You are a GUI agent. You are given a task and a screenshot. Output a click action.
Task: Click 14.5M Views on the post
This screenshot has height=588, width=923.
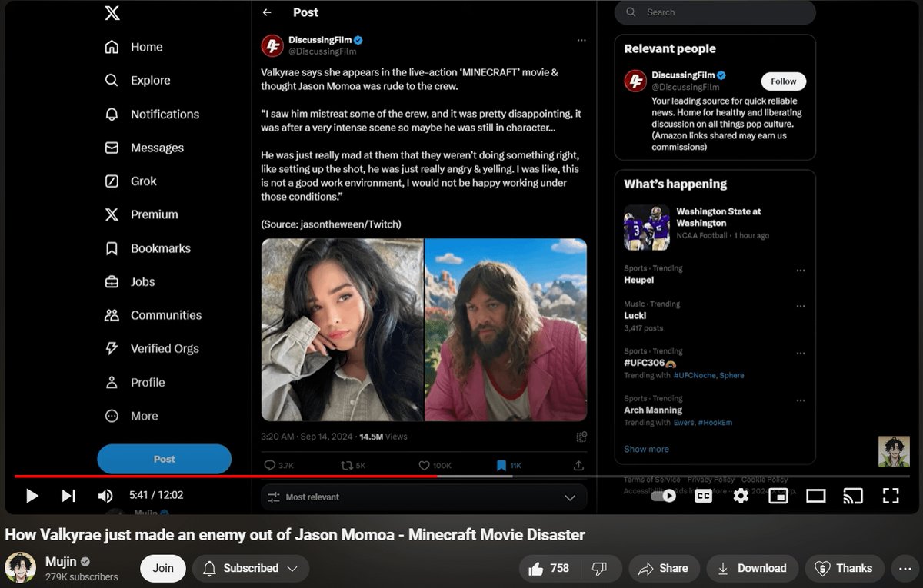click(x=383, y=437)
